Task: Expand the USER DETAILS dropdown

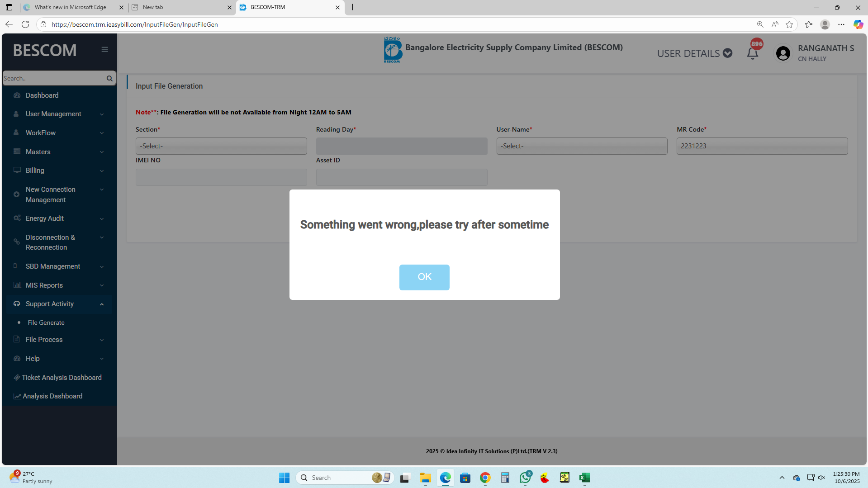Action: [694, 53]
